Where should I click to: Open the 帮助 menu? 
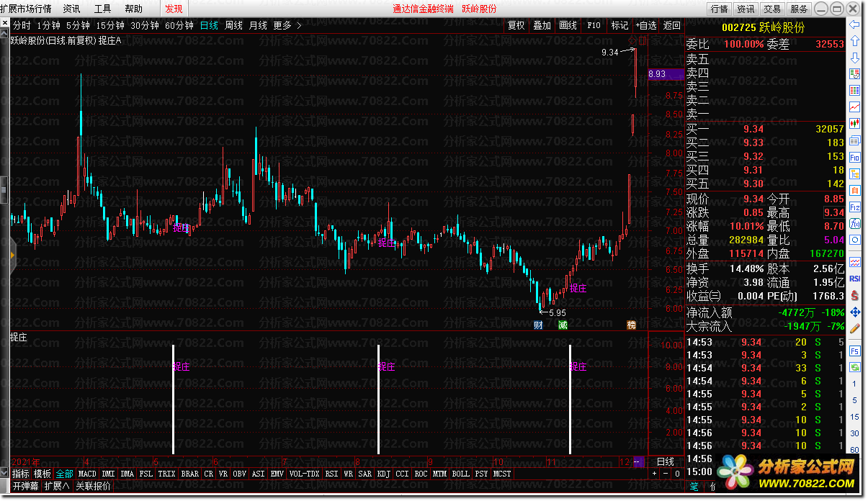point(133,9)
